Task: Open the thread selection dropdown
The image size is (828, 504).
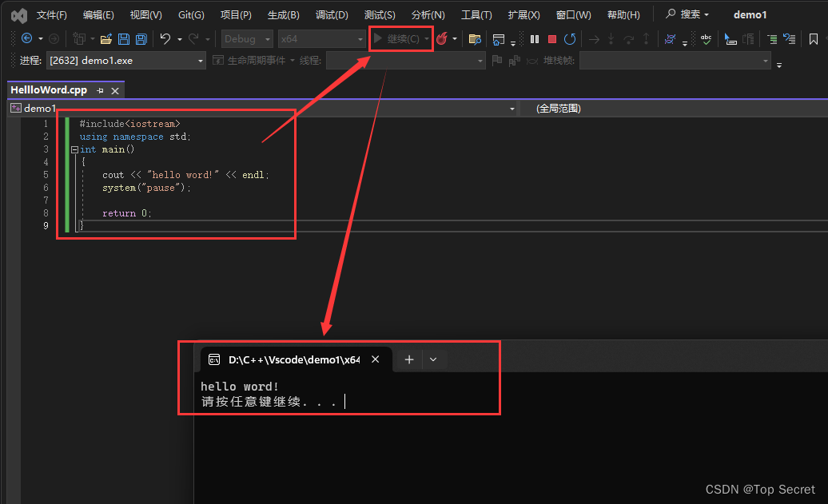Action: [x=405, y=61]
